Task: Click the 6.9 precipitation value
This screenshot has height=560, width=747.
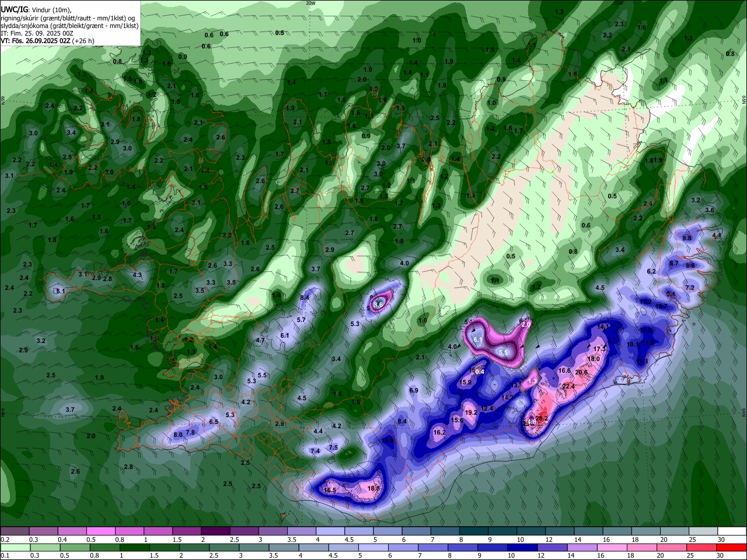Action: tap(414, 390)
